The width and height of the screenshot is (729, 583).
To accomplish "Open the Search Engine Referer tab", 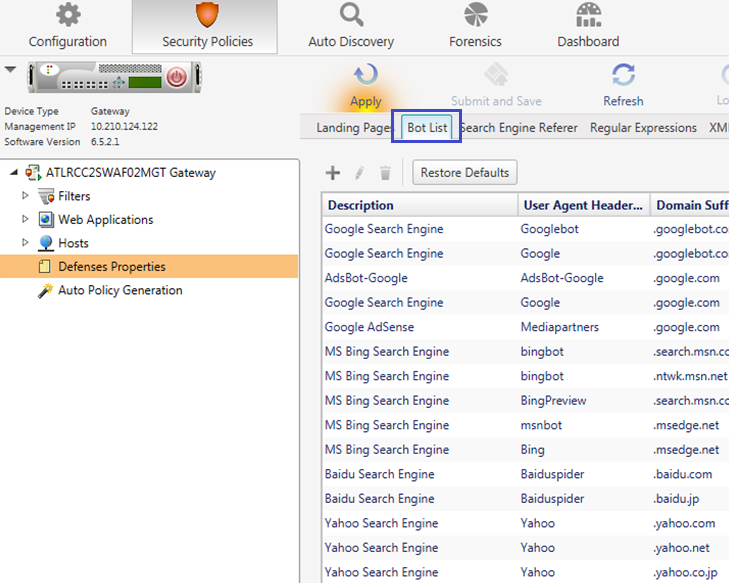I will coord(519,128).
